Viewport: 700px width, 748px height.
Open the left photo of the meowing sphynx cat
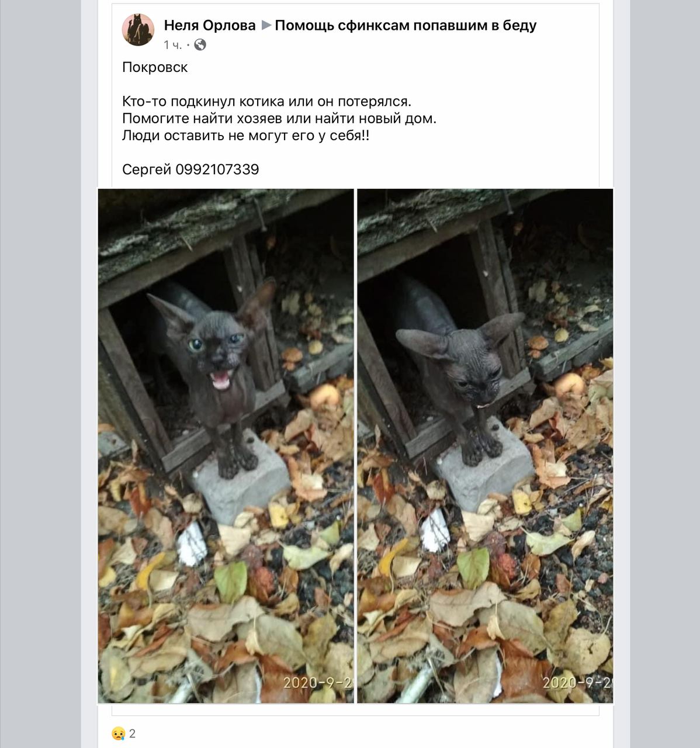pyautogui.click(x=226, y=446)
